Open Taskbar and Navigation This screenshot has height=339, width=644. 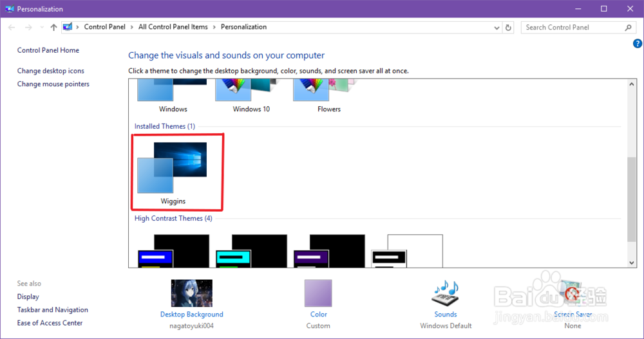tap(53, 309)
